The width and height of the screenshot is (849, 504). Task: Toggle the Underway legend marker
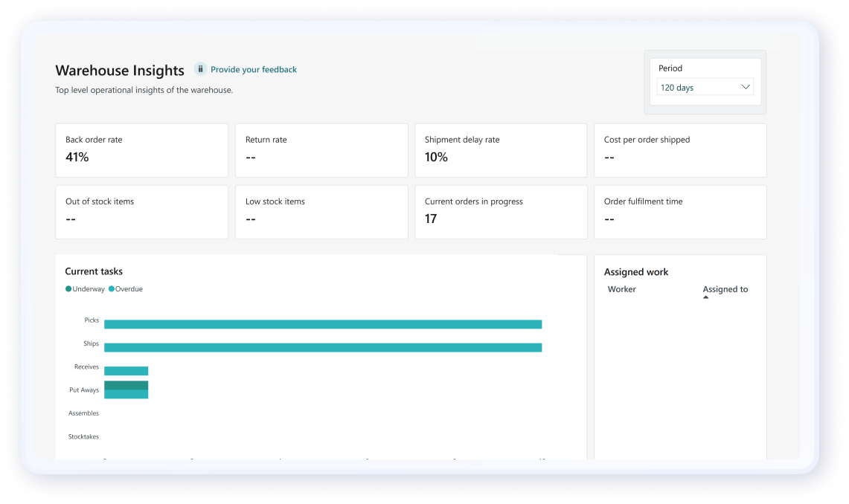pyautogui.click(x=69, y=289)
